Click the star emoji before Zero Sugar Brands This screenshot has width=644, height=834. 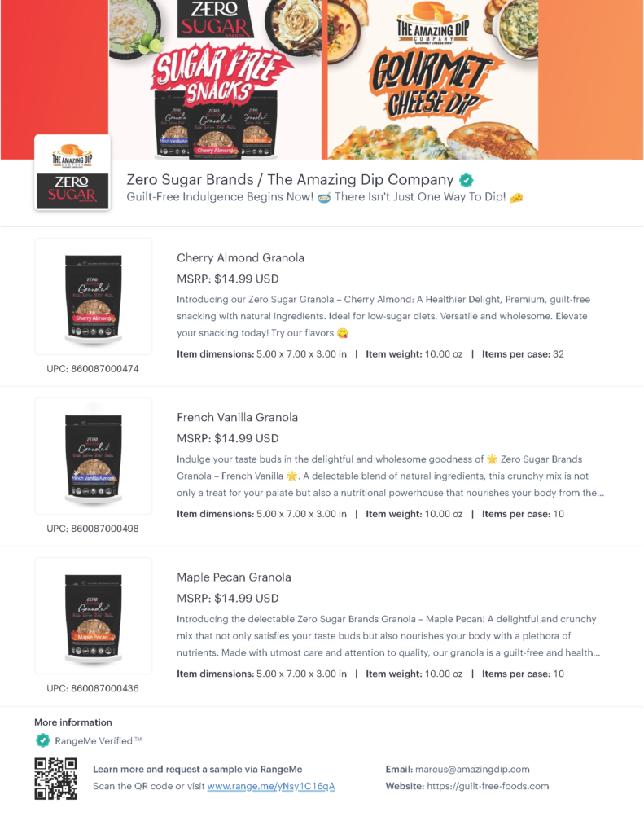pos(493,459)
